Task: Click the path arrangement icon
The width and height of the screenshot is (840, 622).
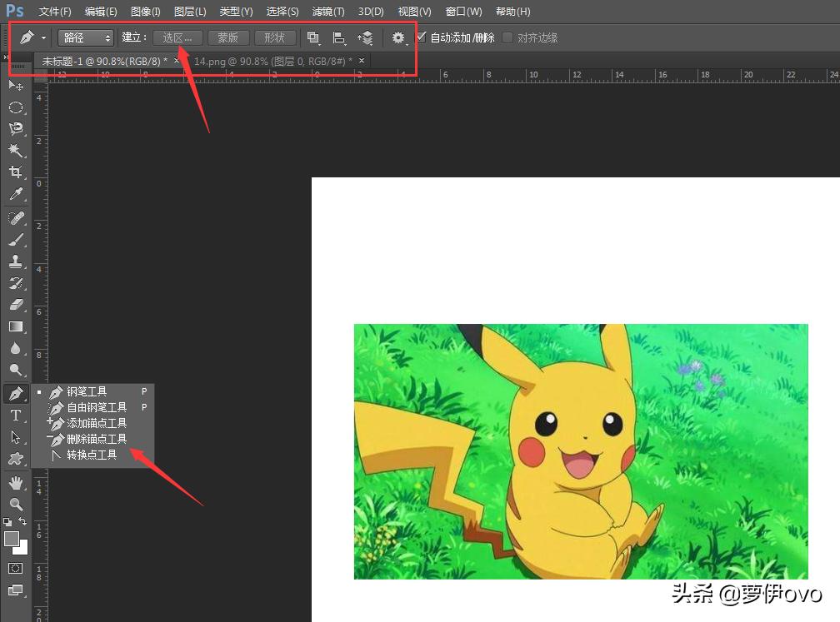Action: [x=365, y=37]
